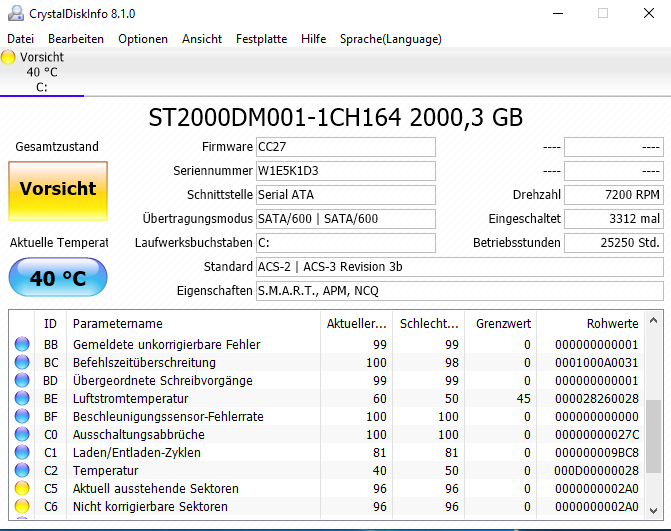Select 'Luftstromtemperatur' row text
Viewport: 671px width, 531px height.
131,398
